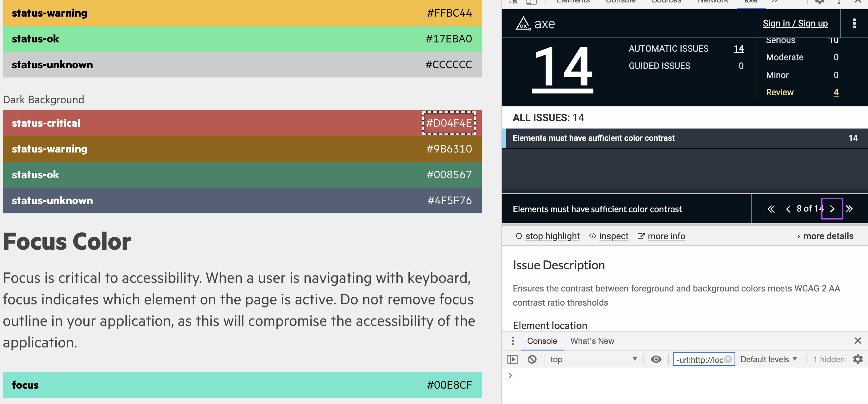Open the Network panel tab
This screenshot has height=404, width=868.
pos(713,2)
